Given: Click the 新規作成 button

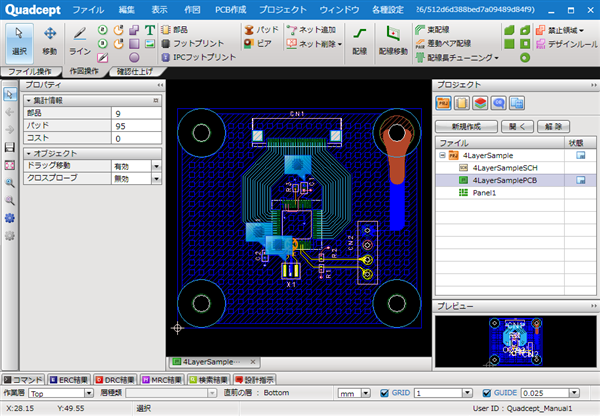Looking at the screenshot, I should coord(466,126).
